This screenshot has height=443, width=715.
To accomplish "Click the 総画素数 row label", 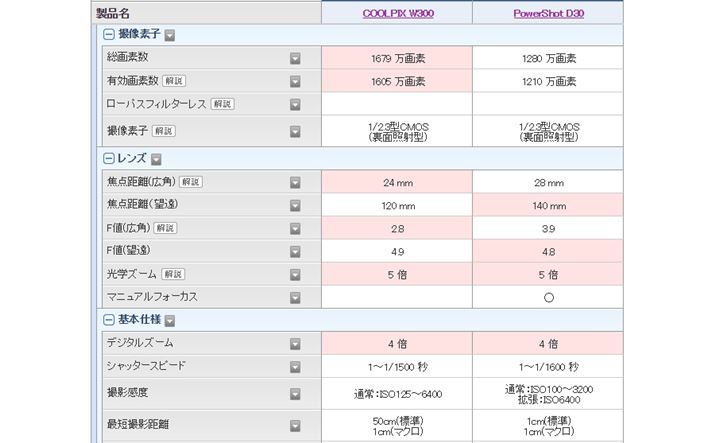I will pos(127,57).
